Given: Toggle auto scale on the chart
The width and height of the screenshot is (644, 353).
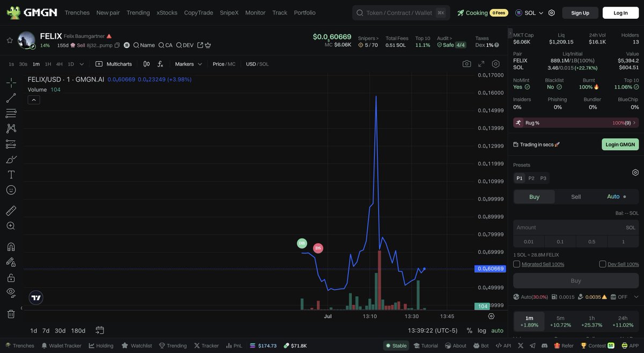Looking at the screenshot, I should click(497, 330).
